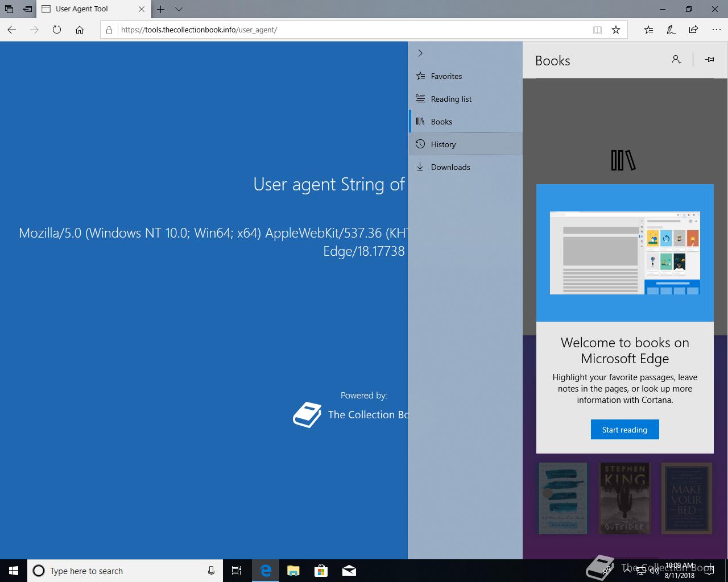Add this page to favorites
This screenshot has width=728, height=582.
(x=616, y=30)
